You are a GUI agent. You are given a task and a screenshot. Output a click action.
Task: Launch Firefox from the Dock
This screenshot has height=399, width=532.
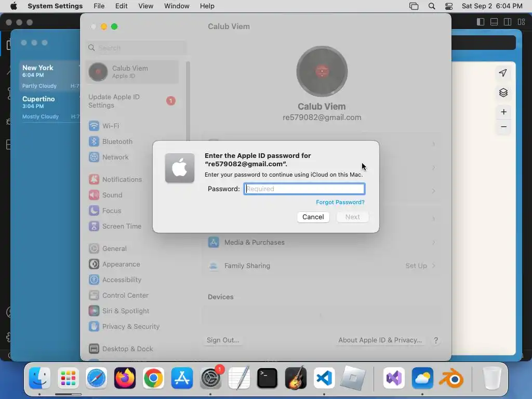tap(125, 378)
